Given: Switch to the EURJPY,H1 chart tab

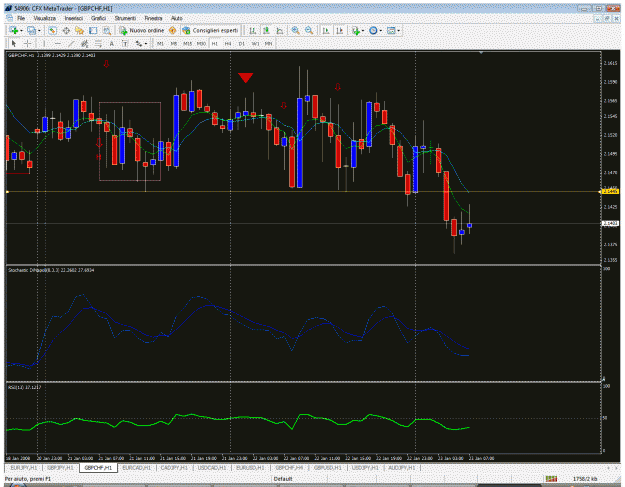Looking at the screenshot, I should pos(24,467).
